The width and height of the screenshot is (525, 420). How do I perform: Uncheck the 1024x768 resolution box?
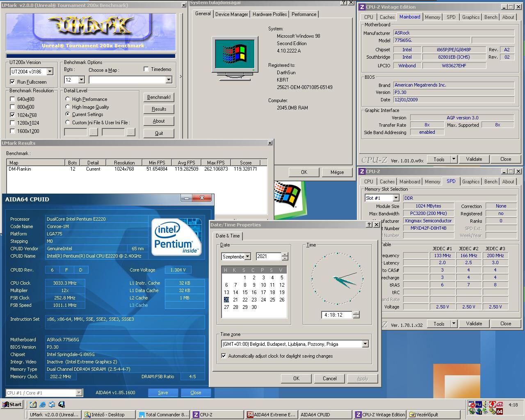coord(12,115)
